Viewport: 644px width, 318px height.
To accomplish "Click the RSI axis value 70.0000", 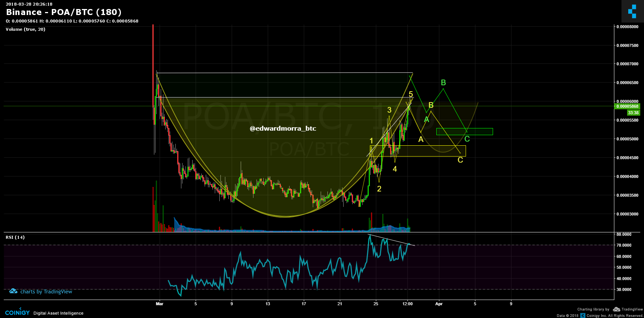I will pos(624,245).
